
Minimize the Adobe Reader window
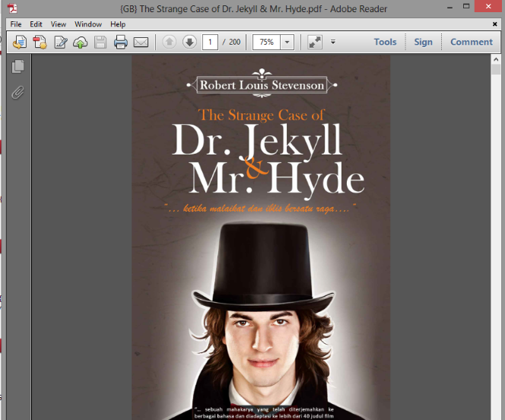coord(450,7)
